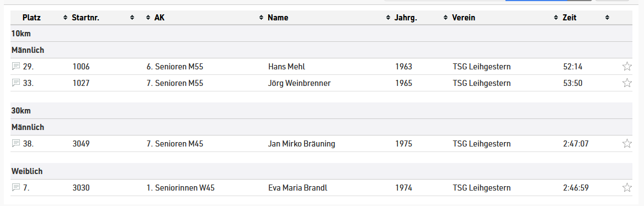Sort results by Startnr. column
This screenshot has width=644, height=206.
(86, 18)
